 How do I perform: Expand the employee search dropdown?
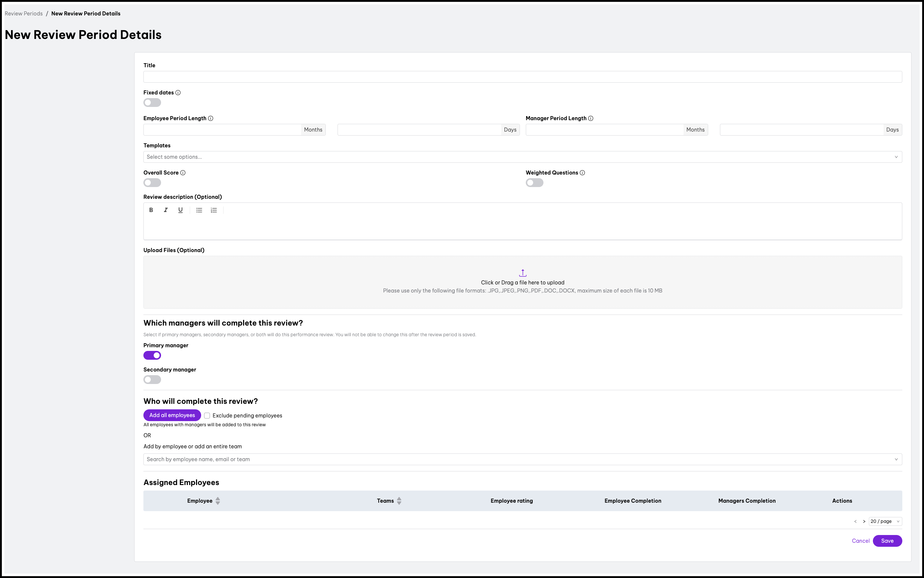click(522, 459)
